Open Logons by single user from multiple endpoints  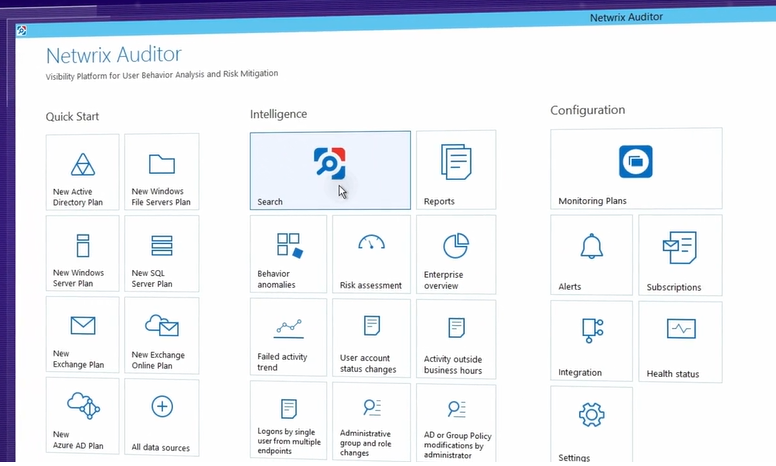[288, 420]
